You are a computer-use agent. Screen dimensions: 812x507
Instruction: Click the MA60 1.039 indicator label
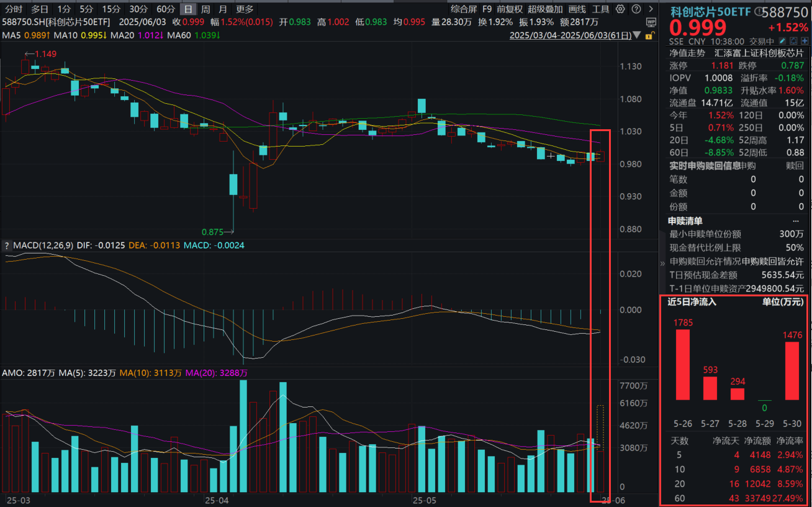tap(194, 35)
